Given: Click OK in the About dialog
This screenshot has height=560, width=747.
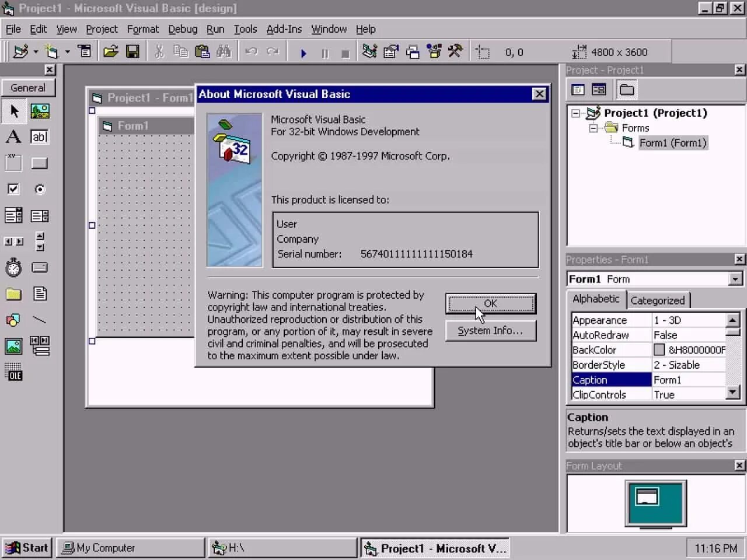Looking at the screenshot, I should tap(490, 303).
